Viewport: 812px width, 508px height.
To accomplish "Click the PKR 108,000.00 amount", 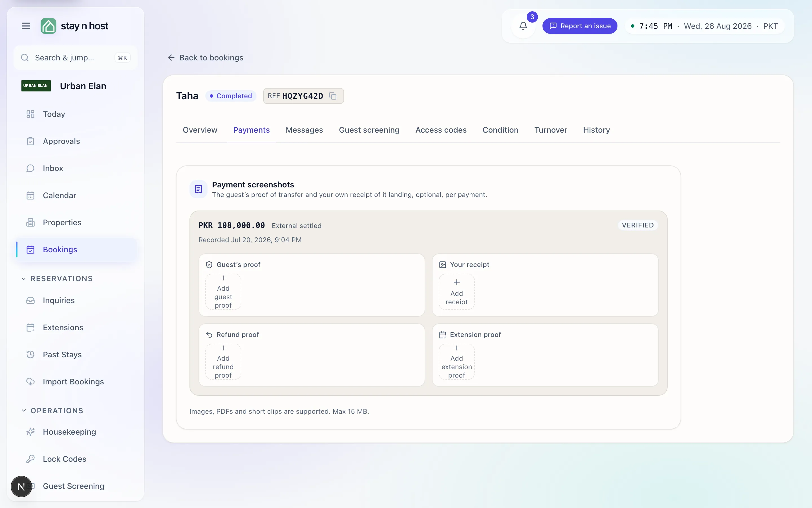I will pyautogui.click(x=231, y=225).
